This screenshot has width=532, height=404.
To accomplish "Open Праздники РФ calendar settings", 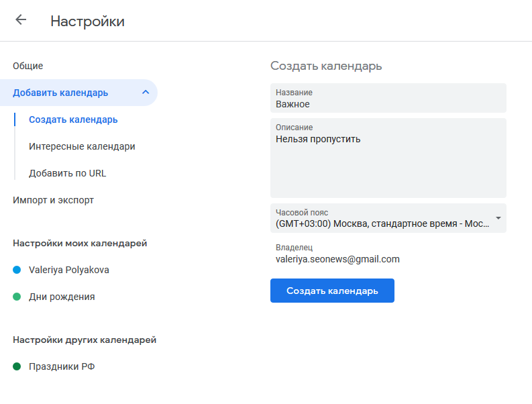I will pos(62,366).
